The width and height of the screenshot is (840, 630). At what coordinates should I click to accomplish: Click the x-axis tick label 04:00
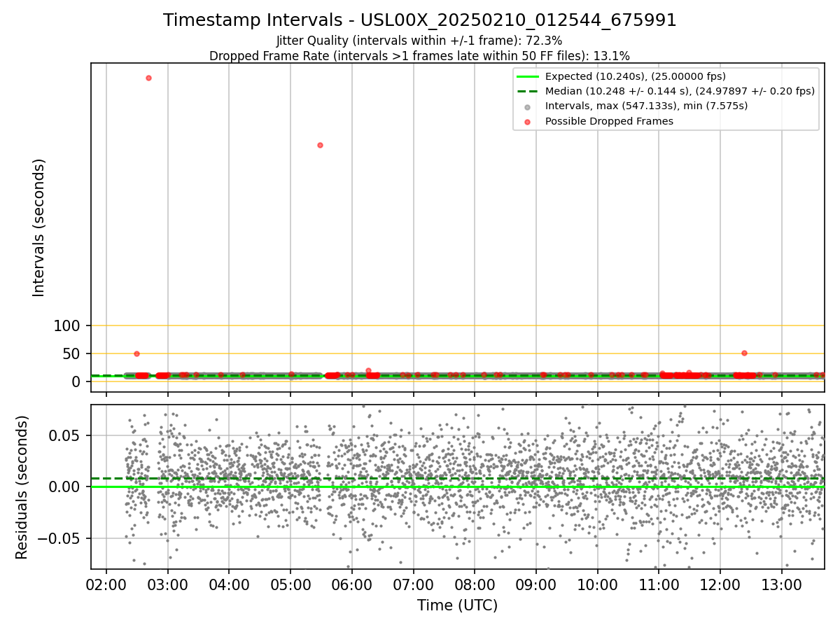click(x=229, y=585)
